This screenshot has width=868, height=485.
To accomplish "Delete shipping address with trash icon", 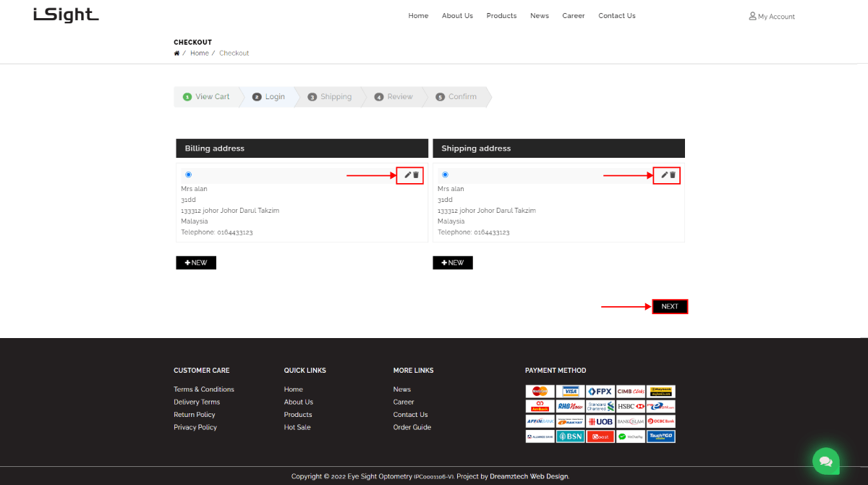I will pyautogui.click(x=673, y=174).
